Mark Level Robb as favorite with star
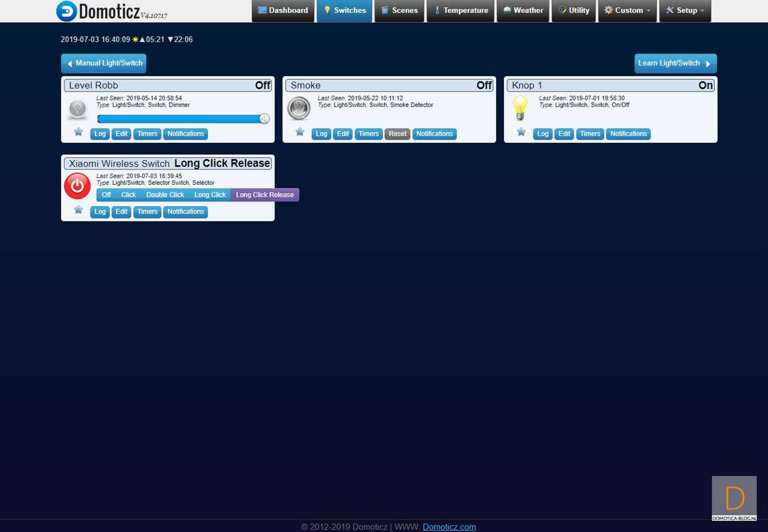768x532 pixels. point(78,132)
